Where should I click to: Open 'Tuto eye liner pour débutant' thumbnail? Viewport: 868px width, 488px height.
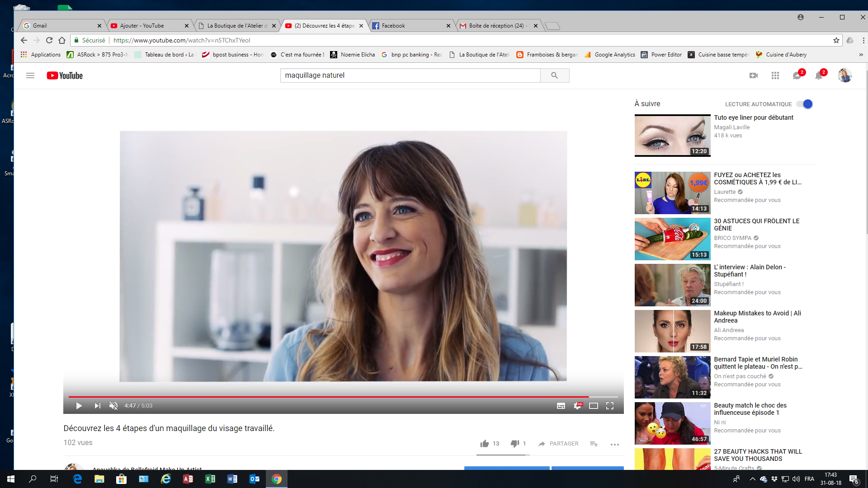[672, 136]
